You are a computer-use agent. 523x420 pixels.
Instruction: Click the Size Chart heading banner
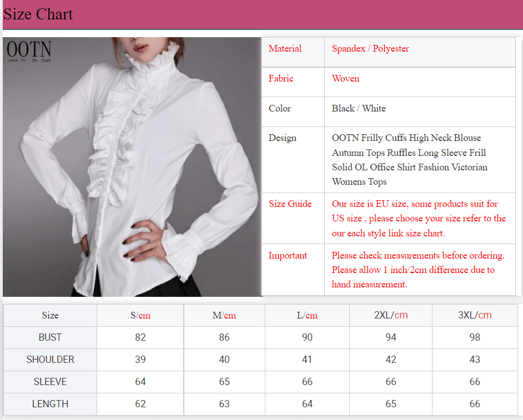click(x=38, y=14)
